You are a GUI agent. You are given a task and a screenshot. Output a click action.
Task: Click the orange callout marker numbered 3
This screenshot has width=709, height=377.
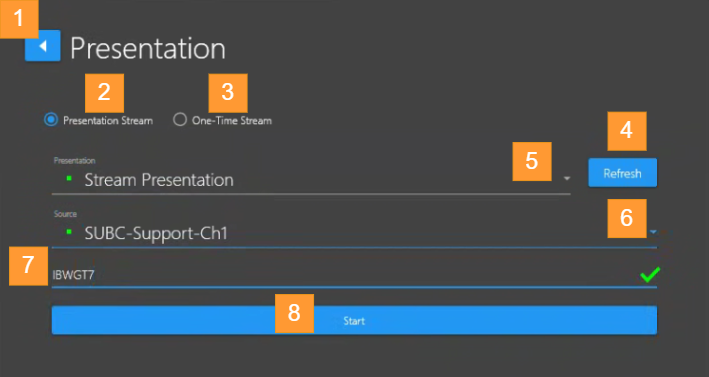point(228,93)
